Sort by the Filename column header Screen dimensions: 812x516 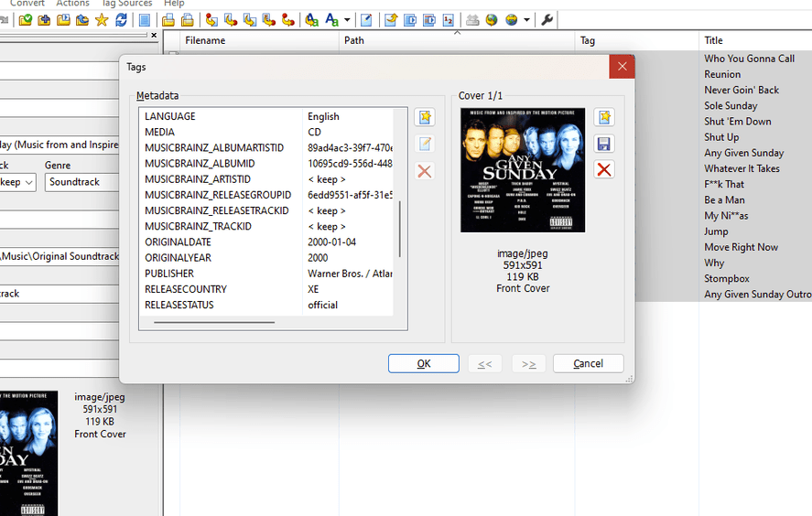(259, 40)
